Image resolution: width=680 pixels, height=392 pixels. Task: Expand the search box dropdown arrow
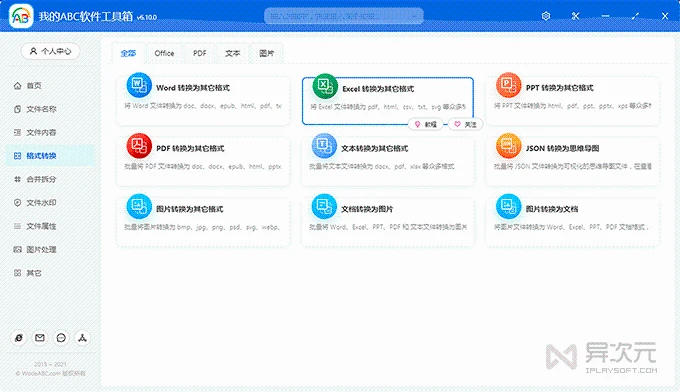[x=415, y=16]
